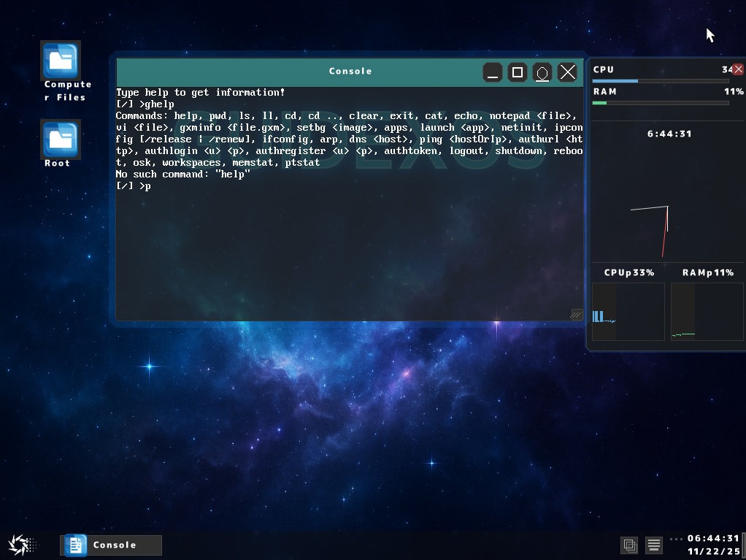
Task: Open the Computer Files desktop icon
Action: click(x=61, y=61)
